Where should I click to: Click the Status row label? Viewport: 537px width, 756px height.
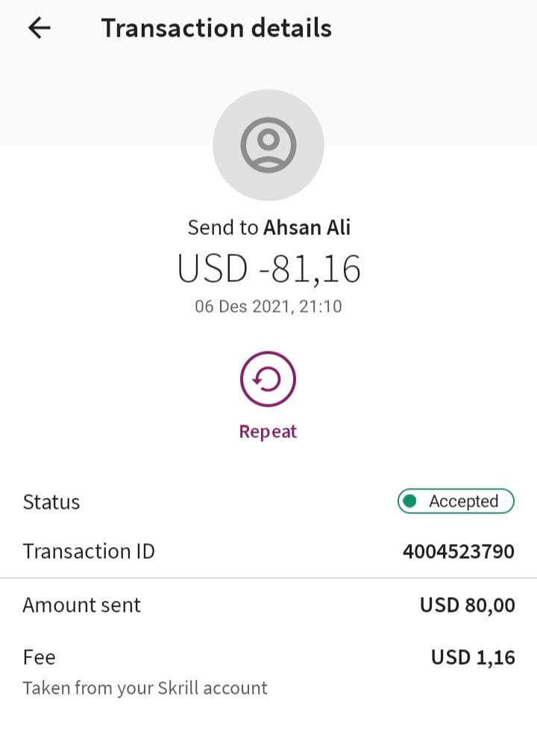51,502
